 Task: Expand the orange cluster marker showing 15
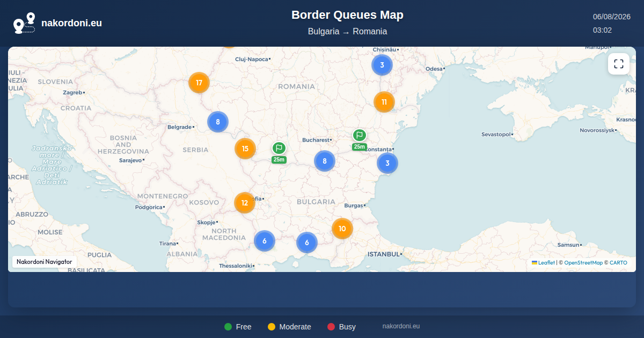[x=245, y=149]
